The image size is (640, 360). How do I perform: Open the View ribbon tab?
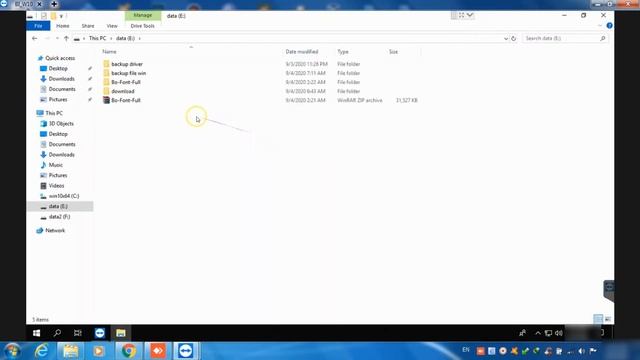(x=112, y=26)
